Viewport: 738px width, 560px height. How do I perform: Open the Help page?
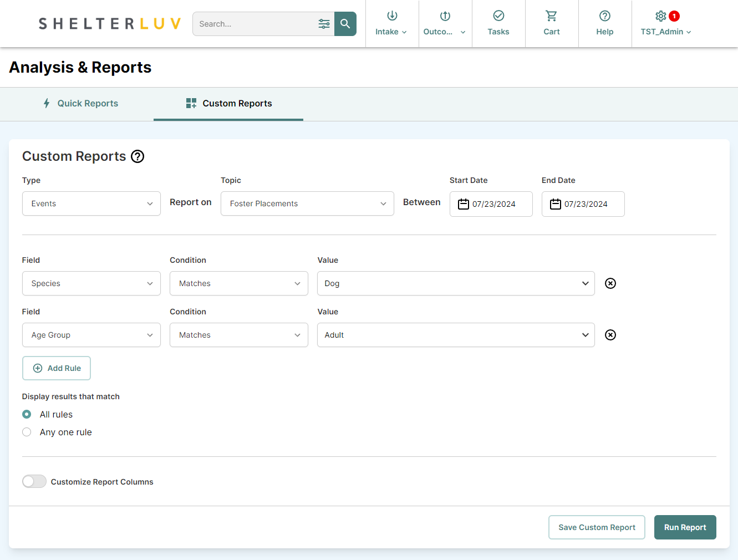click(605, 24)
